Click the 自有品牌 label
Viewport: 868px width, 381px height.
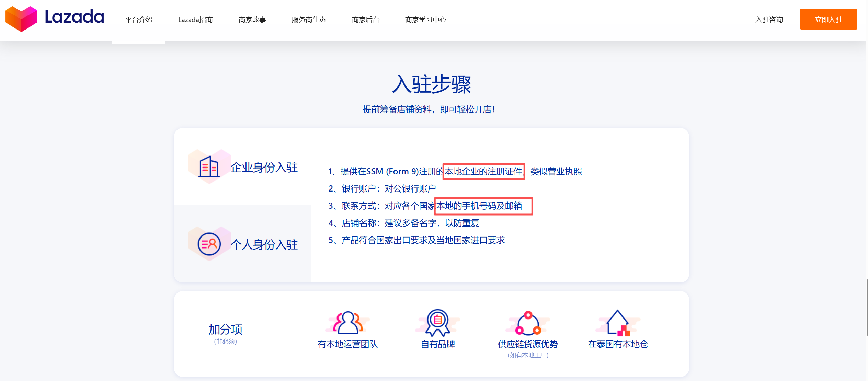438,344
